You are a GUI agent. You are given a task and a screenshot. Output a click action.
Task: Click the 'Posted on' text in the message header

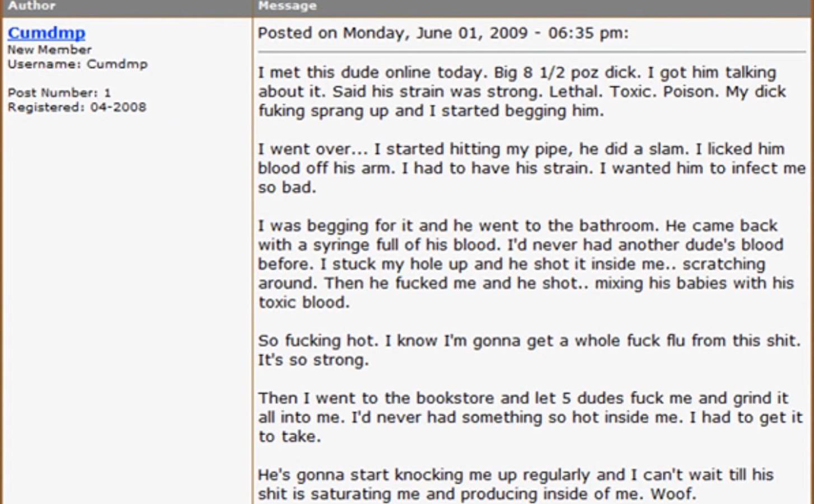coord(297,33)
